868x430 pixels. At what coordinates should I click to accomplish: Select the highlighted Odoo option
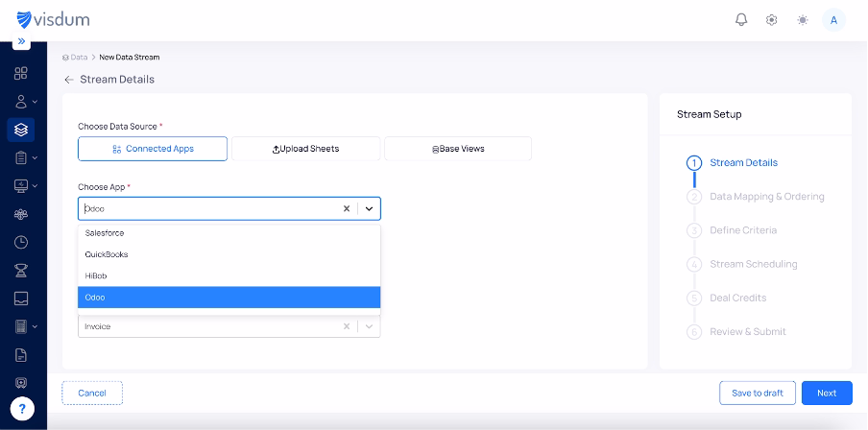coord(229,298)
